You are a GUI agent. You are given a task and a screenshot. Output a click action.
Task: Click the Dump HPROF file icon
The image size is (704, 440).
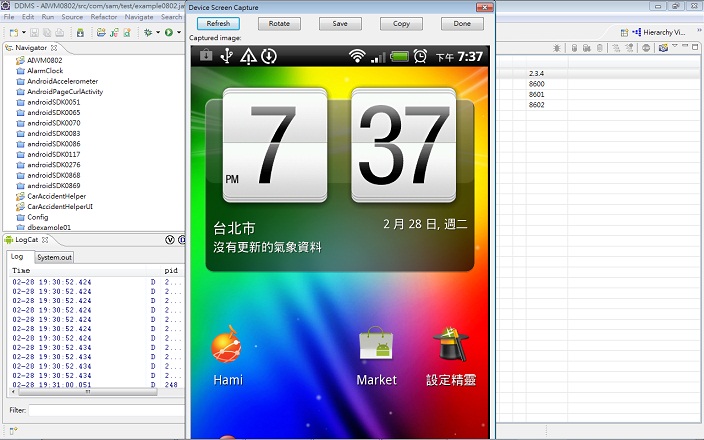(586, 48)
